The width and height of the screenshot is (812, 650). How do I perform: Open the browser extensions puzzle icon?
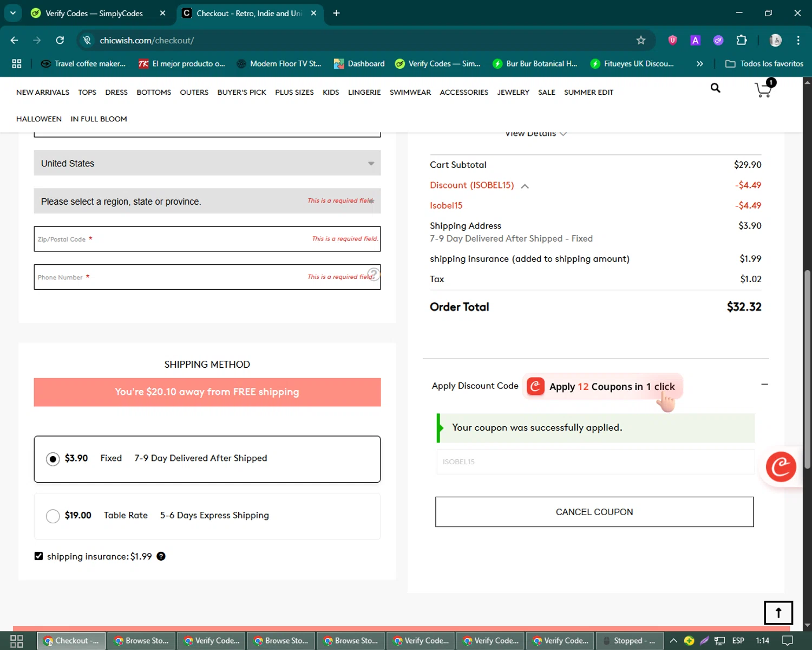(742, 40)
